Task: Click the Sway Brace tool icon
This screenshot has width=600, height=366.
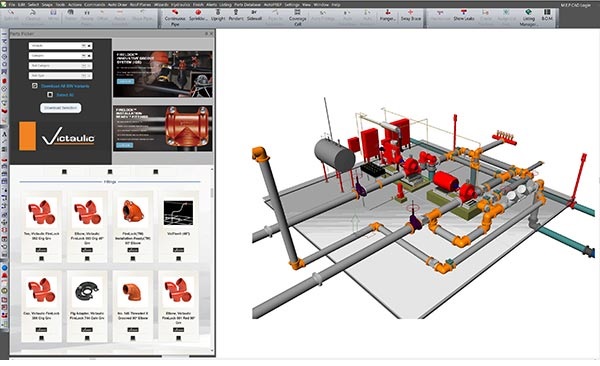Action: 411,15
